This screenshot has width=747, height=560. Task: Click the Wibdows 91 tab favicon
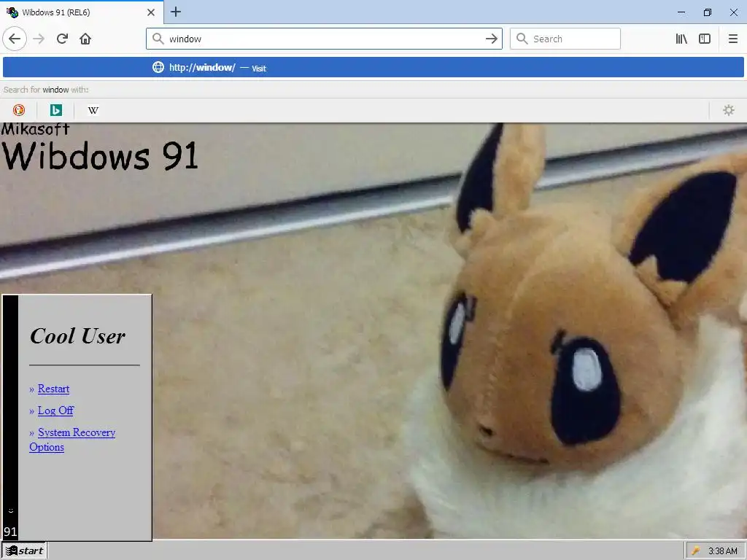12,12
